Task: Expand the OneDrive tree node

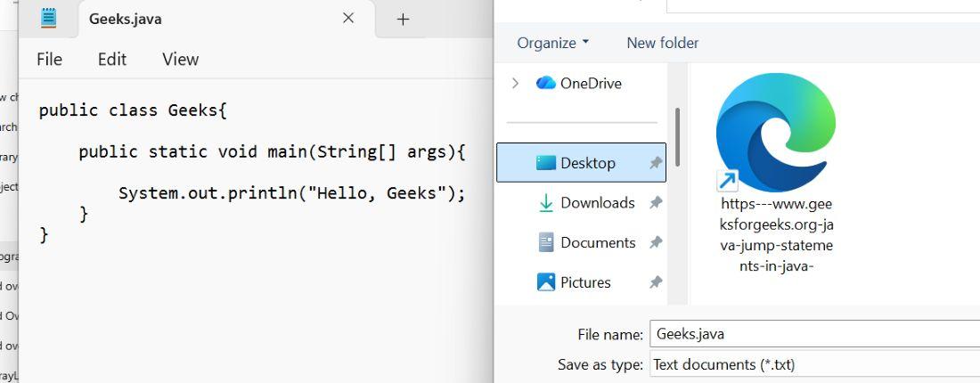Action: (x=515, y=83)
